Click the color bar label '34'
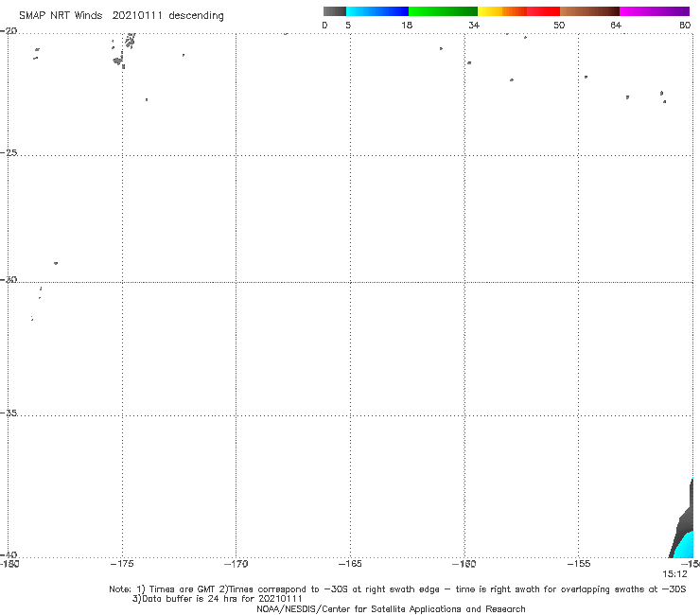 pyautogui.click(x=474, y=25)
